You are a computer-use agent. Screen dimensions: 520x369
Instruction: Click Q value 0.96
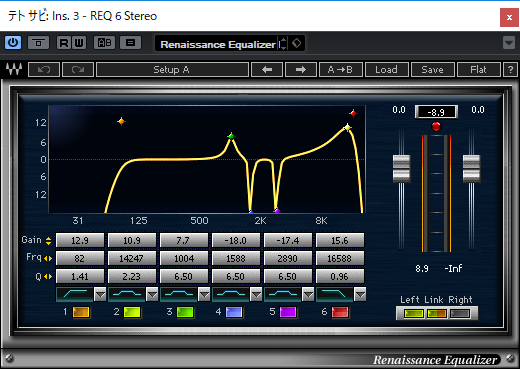click(340, 276)
